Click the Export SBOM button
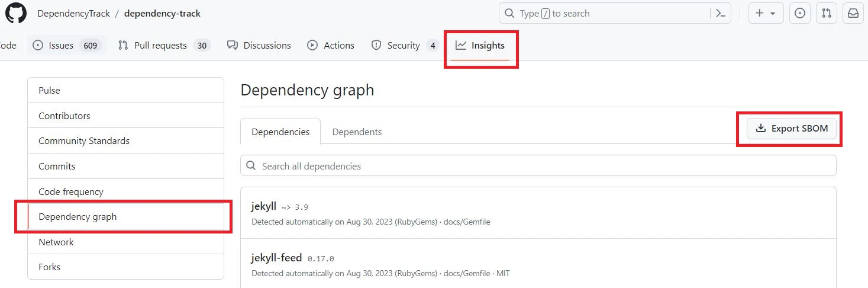 [x=792, y=129]
